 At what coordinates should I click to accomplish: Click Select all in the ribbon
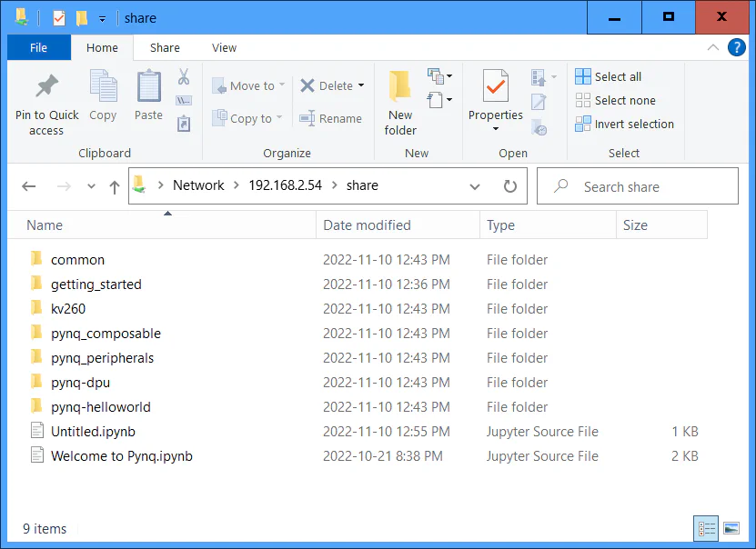614,76
